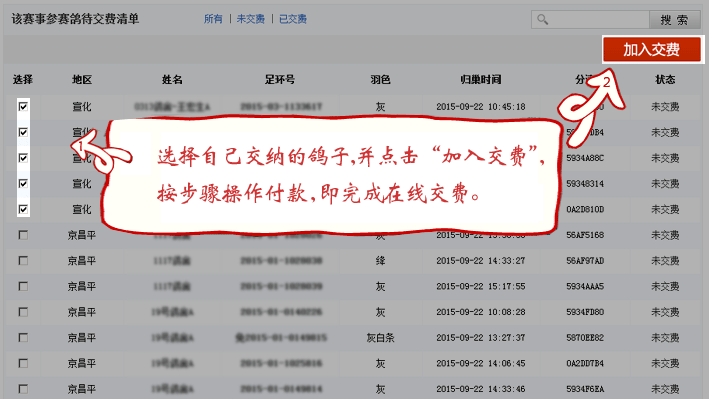The width and height of the screenshot is (709, 399).
Task: Check the 京昌平 row timed 14:06:45
Action: click(23, 363)
